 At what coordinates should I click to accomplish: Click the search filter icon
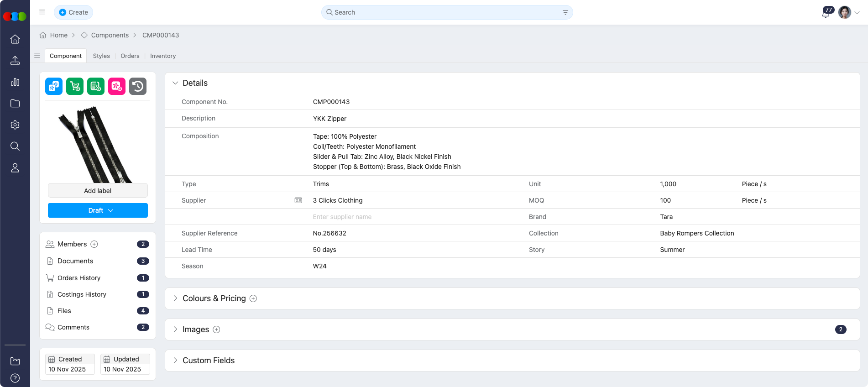click(x=565, y=13)
